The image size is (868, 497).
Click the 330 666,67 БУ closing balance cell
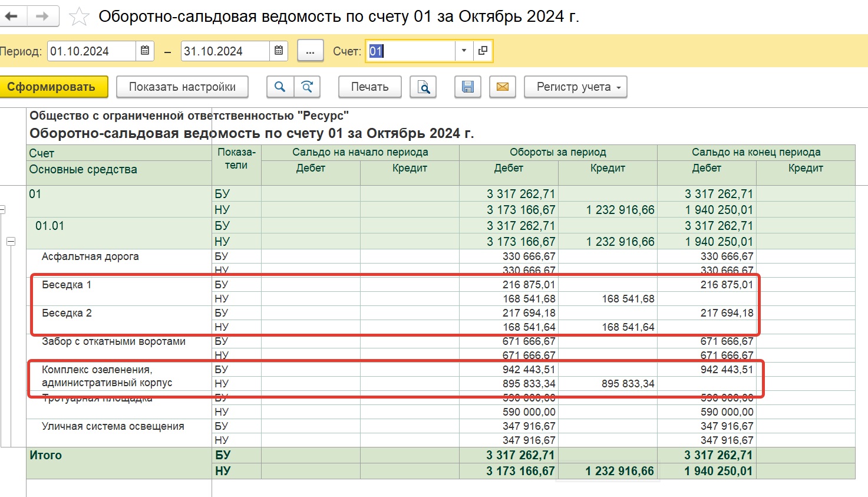pos(727,256)
